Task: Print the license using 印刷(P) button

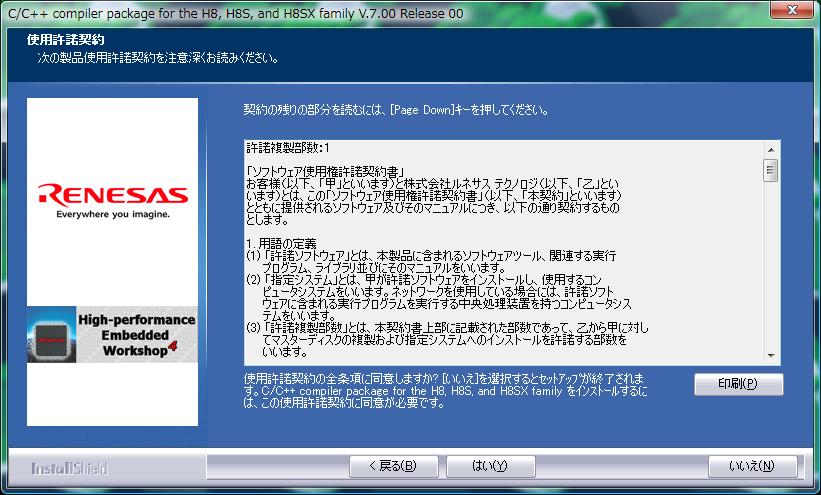Action: 738,384
